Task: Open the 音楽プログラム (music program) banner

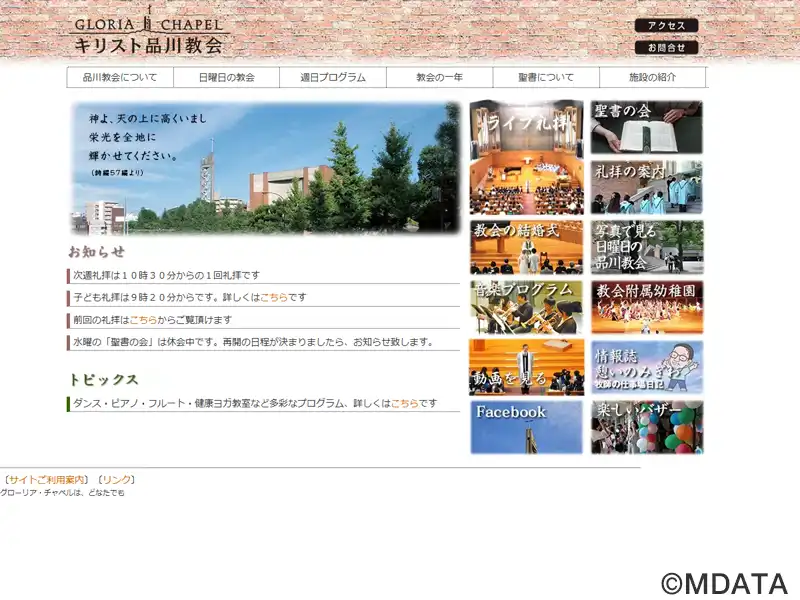Action: [x=526, y=305]
